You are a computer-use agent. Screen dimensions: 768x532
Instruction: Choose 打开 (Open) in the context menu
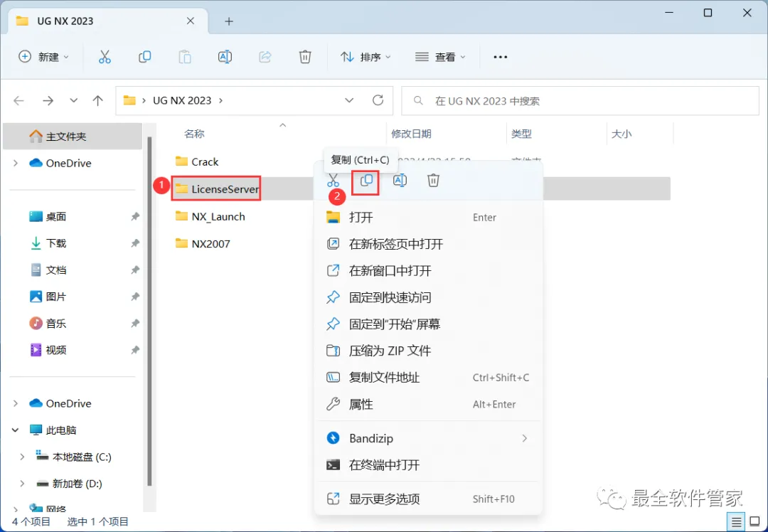click(428, 217)
